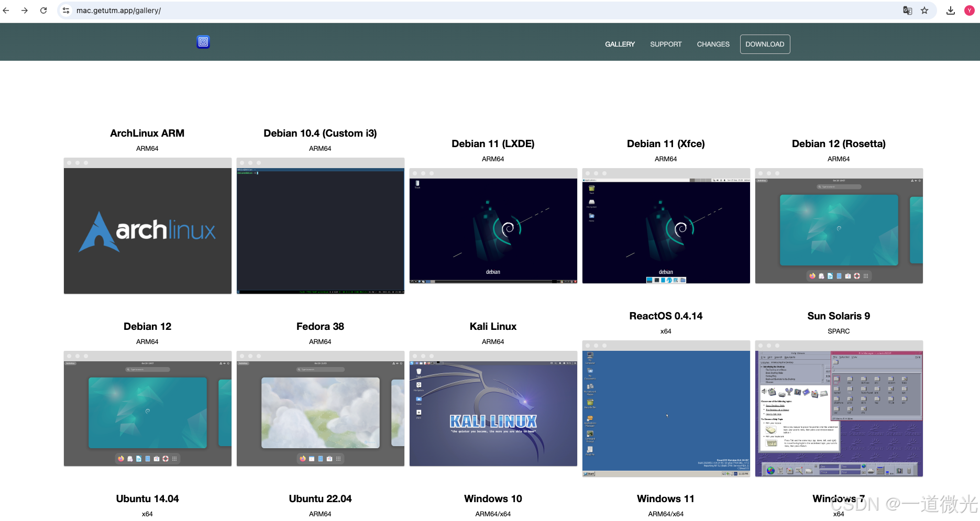Open the Ubuntu 14.04 title link

tap(147, 499)
